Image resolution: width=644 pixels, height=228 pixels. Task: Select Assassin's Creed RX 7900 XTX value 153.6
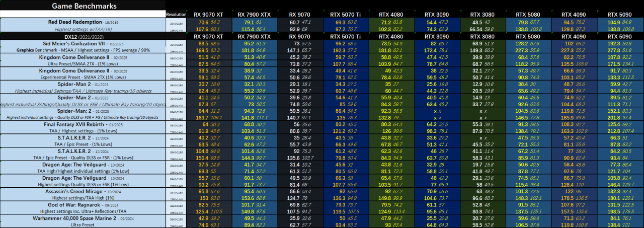pos(248,199)
